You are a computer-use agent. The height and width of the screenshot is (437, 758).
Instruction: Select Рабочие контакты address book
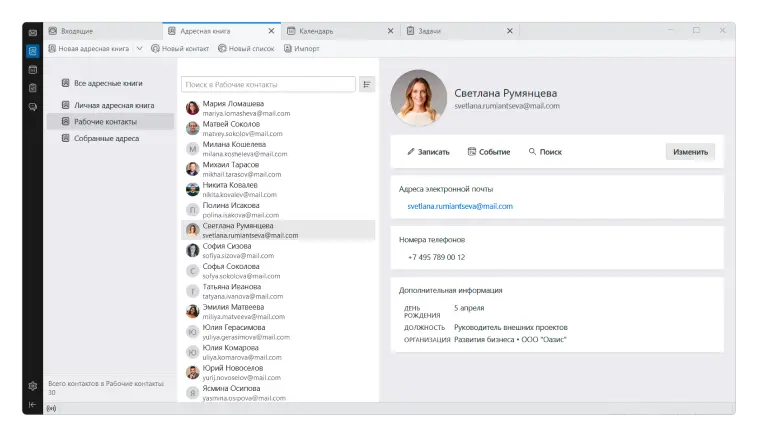(x=110, y=122)
